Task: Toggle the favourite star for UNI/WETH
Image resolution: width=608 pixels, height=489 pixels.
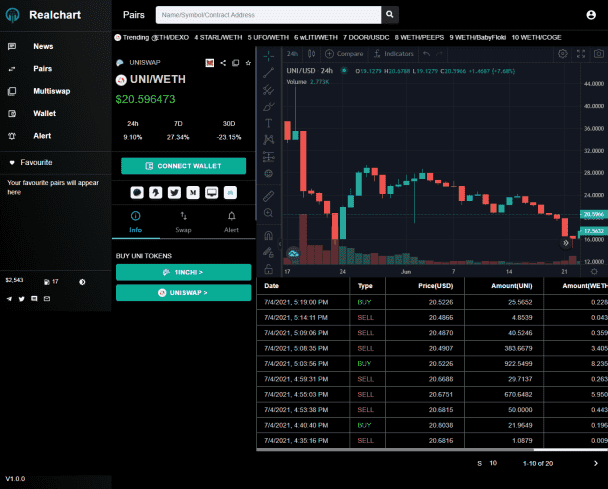Action: click(x=248, y=63)
